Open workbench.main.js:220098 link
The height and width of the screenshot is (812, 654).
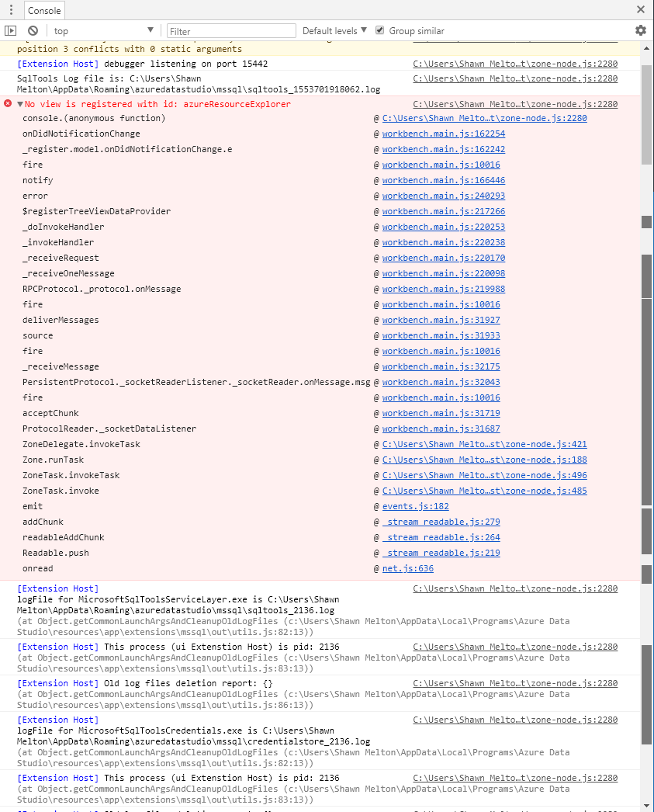point(444,273)
